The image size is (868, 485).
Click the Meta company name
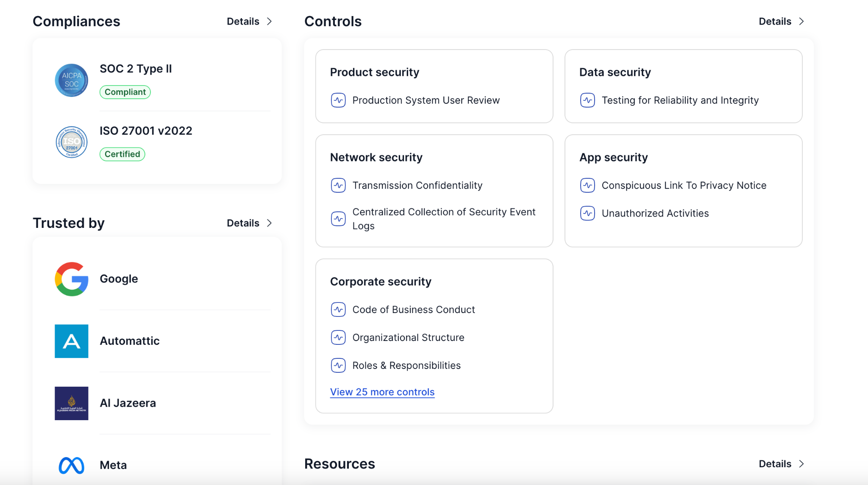[x=113, y=465]
